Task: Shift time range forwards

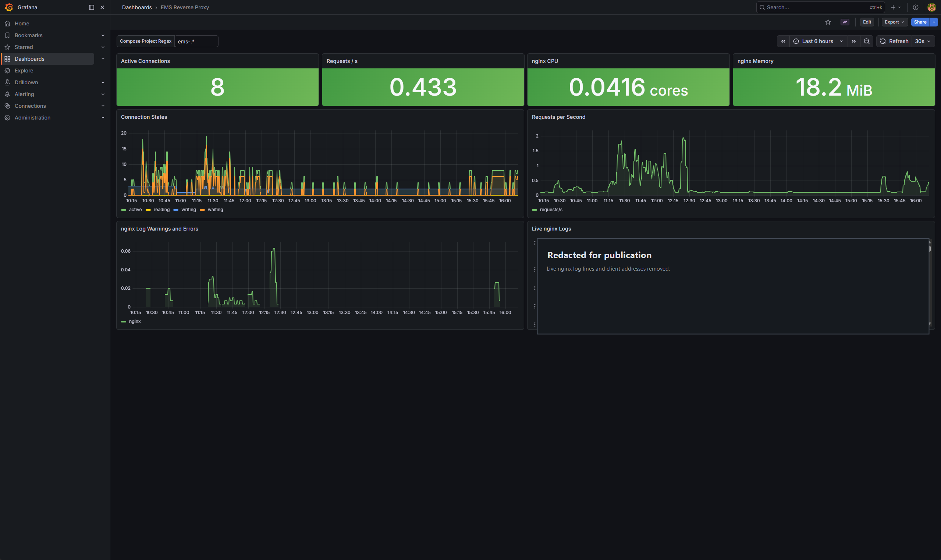Action: click(x=853, y=41)
